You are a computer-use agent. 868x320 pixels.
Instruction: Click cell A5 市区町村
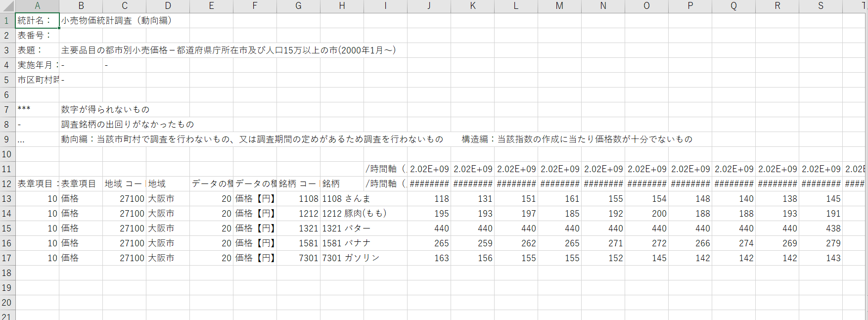(37, 80)
